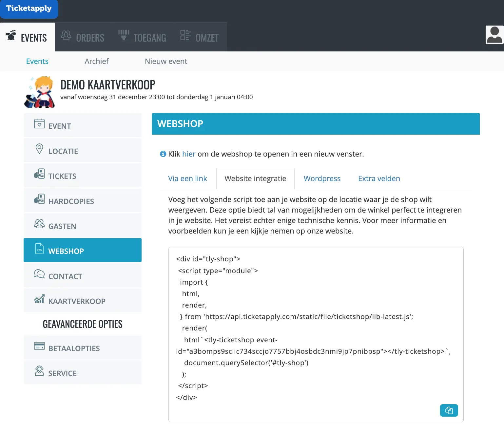Switch to the Via een link tab
Viewport: 504px width, 433px height.
(x=187, y=179)
